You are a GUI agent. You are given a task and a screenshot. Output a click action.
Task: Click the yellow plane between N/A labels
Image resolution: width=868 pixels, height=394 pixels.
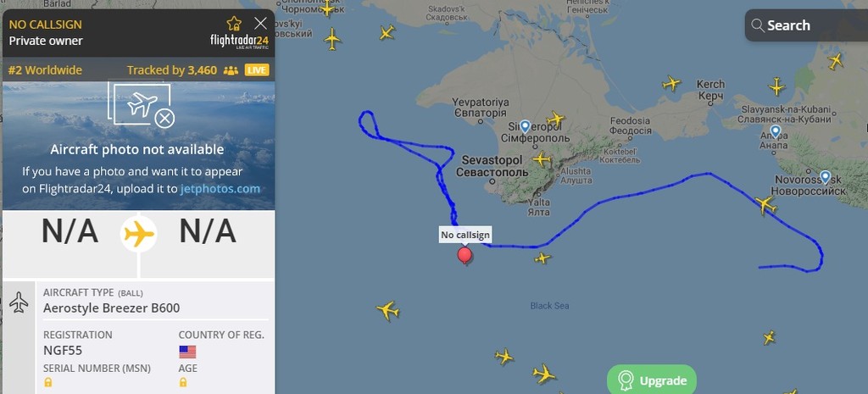tap(138, 235)
